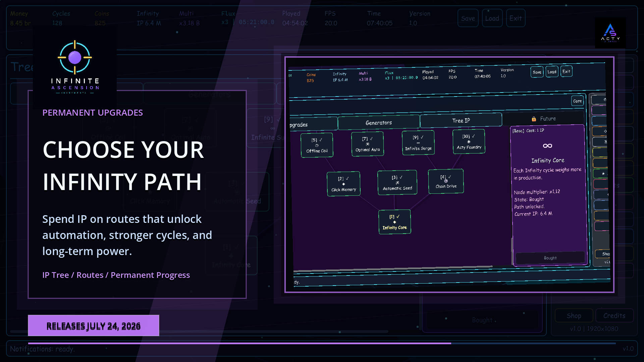Click the lock icon on the Future tab

pos(534,119)
